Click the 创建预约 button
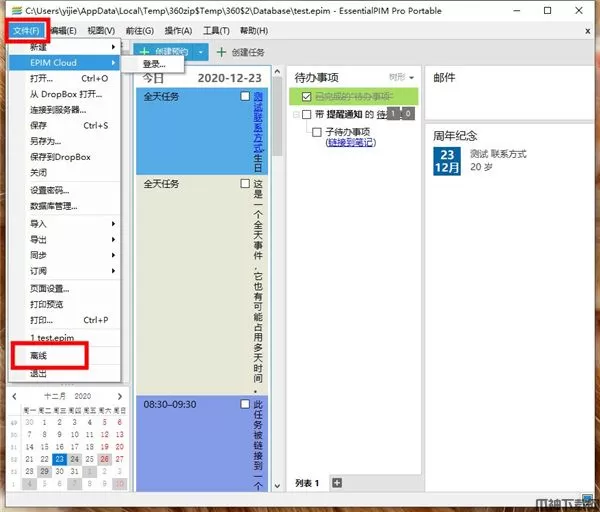 164,52
